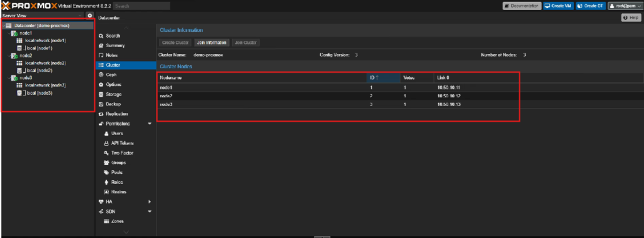Image resolution: width=644 pixels, height=238 pixels.
Task: Click the local (node1) storage icon
Action: pos(19,48)
